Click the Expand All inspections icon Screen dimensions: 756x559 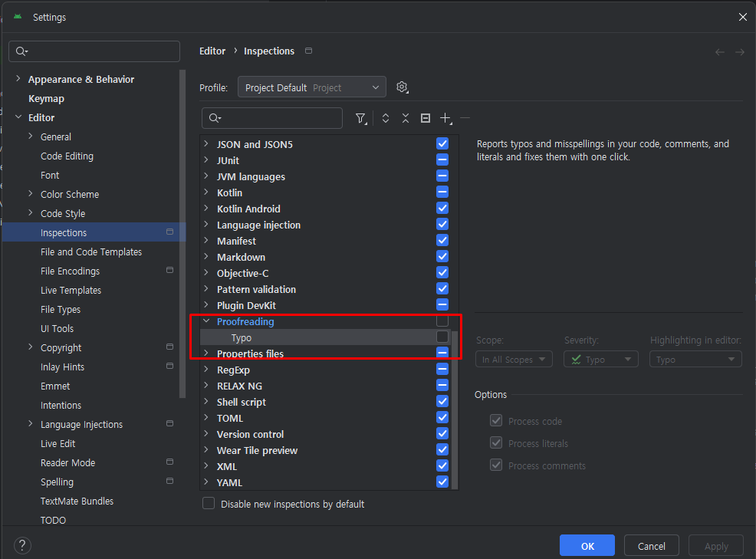coord(385,118)
